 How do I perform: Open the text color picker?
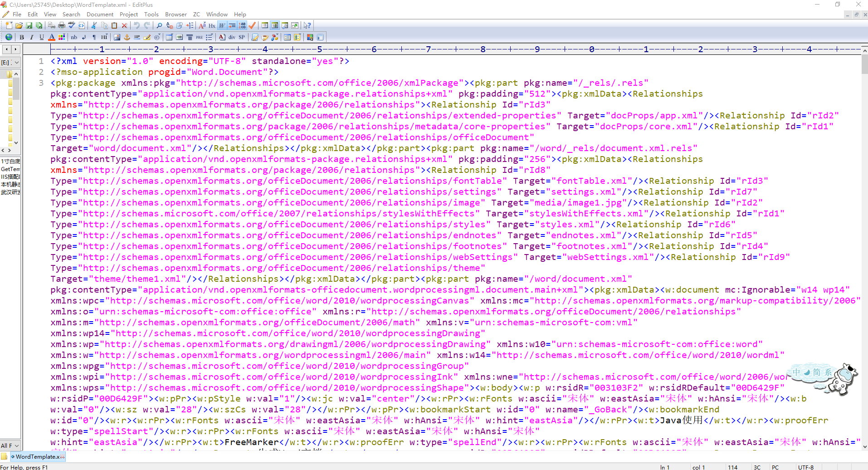tap(51, 37)
